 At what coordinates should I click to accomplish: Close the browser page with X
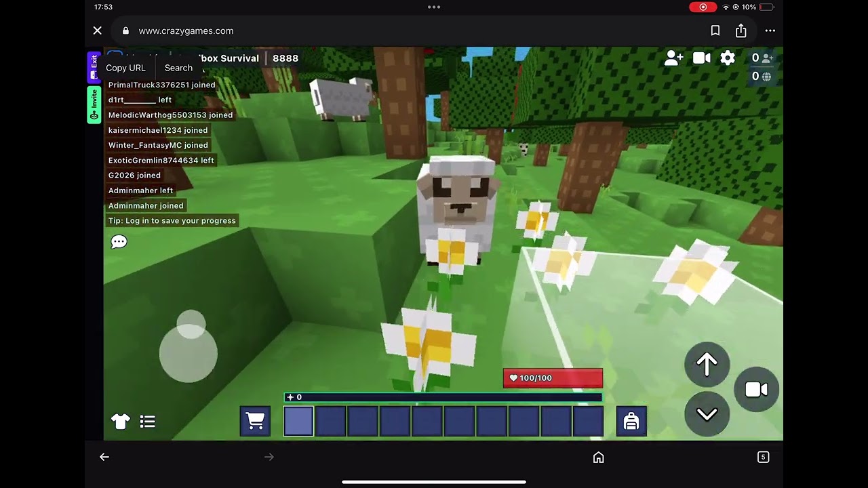coord(98,30)
